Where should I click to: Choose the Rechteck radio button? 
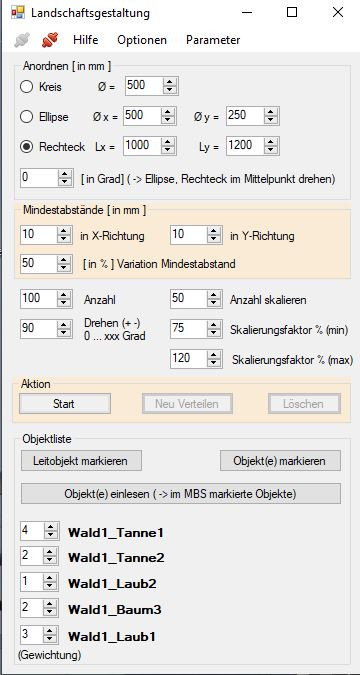[27, 147]
